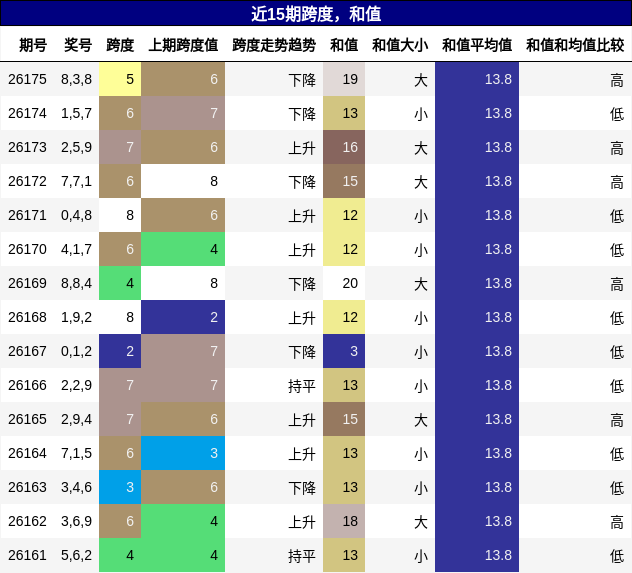Viewport: 632px width, 573px height.
Task: Select winning numbers 4,1,7
Action: point(77,249)
